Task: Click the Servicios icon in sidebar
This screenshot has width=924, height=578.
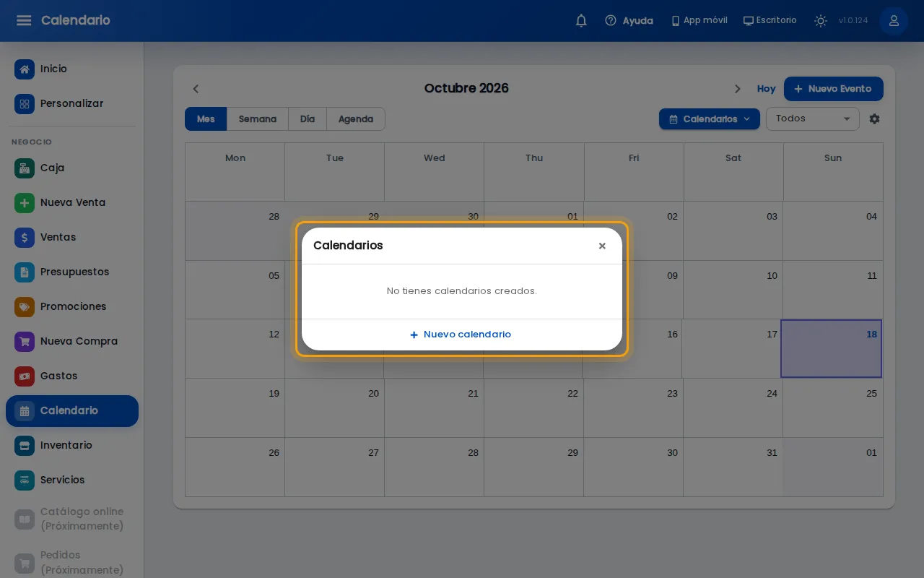Action: pos(25,480)
